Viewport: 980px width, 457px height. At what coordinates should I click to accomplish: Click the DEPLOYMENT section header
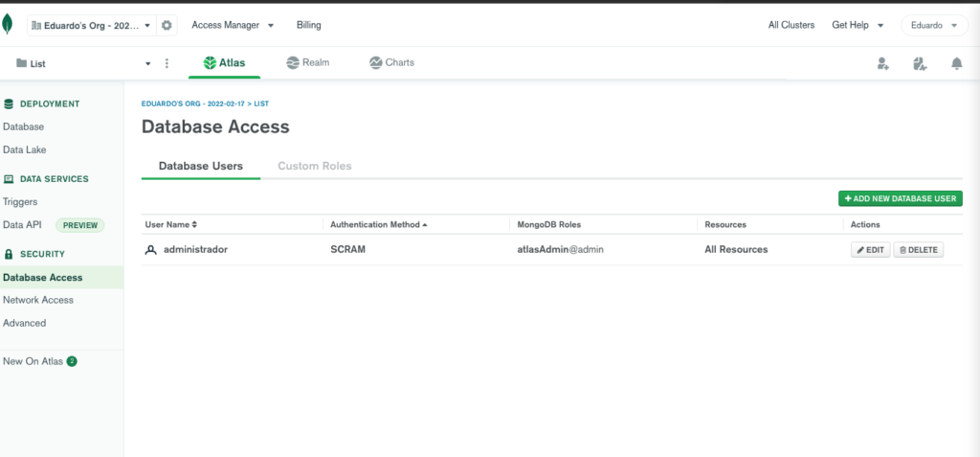[42, 103]
